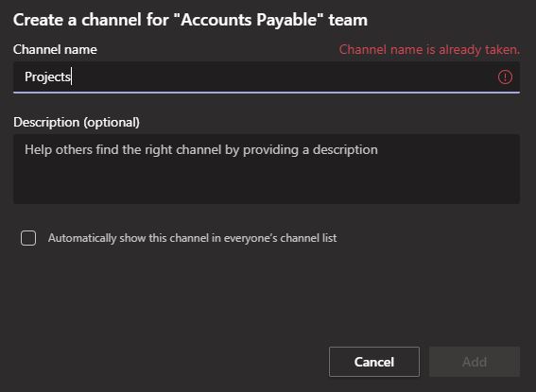Click the dialog title 'Create a channel for'

190,20
